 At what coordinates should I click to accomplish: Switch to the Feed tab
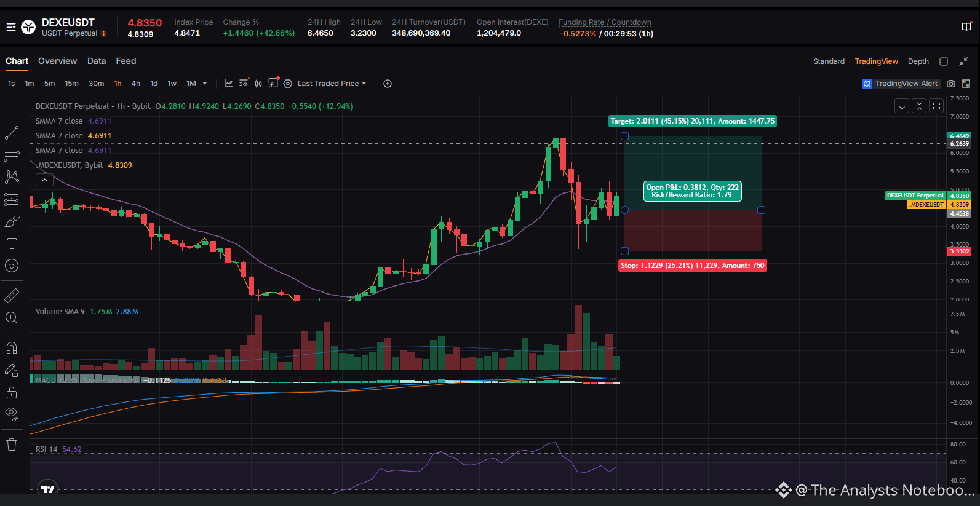click(126, 61)
